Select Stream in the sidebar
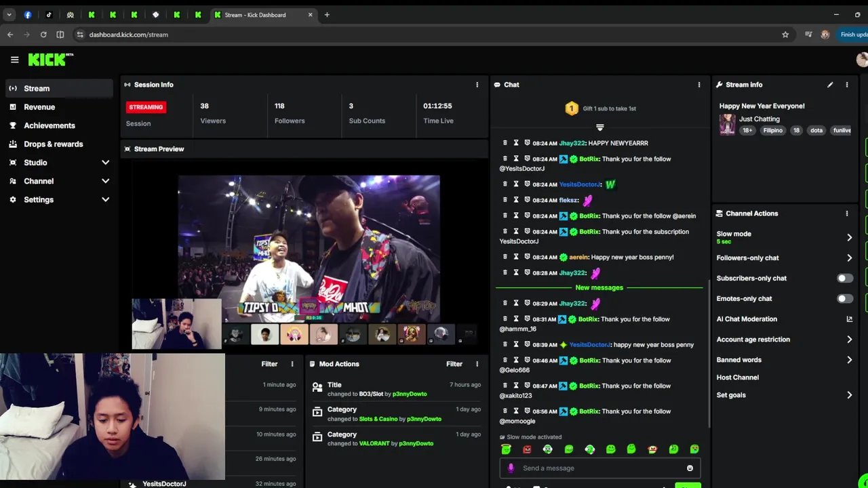868x488 pixels. [60, 88]
